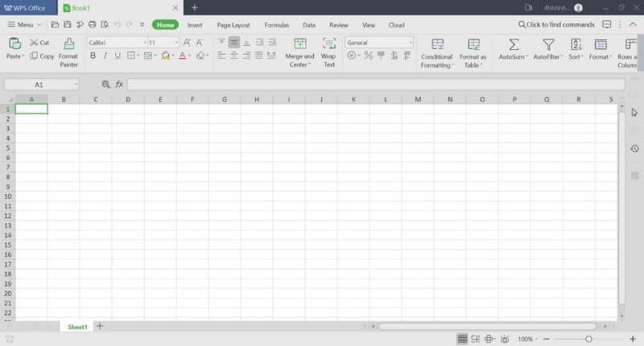Image resolution: width=644 pixels, height=346 pixels.
Task: Click the AutoFilter funnel icon
Action: (547, 45)
